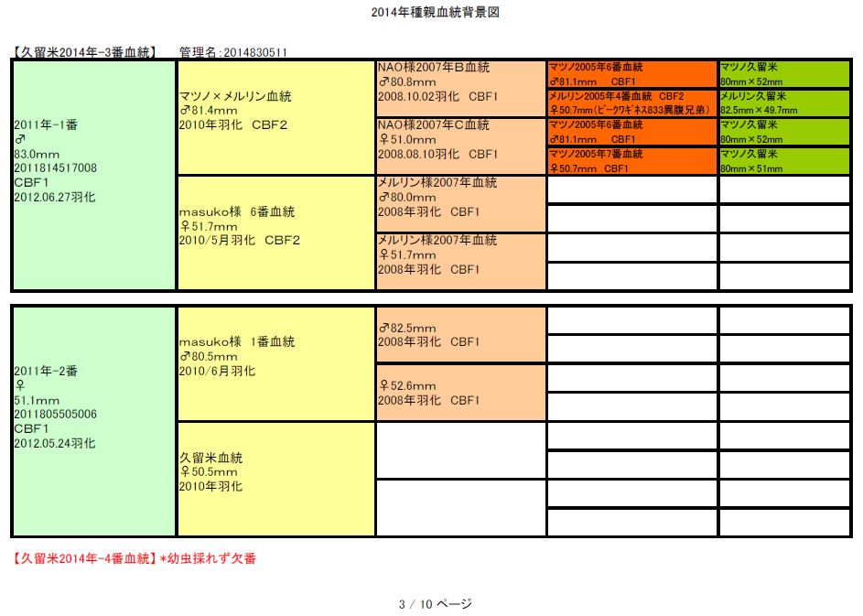Screen dimensions: 863x616
Task: Click the マツノ×メルリン血統 ♂81.4mm cell
Action: pyautogui.click(x=275, y=118)
